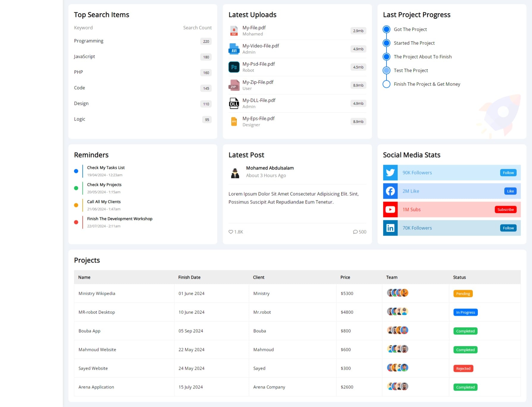Click the PDF icon beside My-File.pdf
This screenshot has width=532, height=407.
234,31
